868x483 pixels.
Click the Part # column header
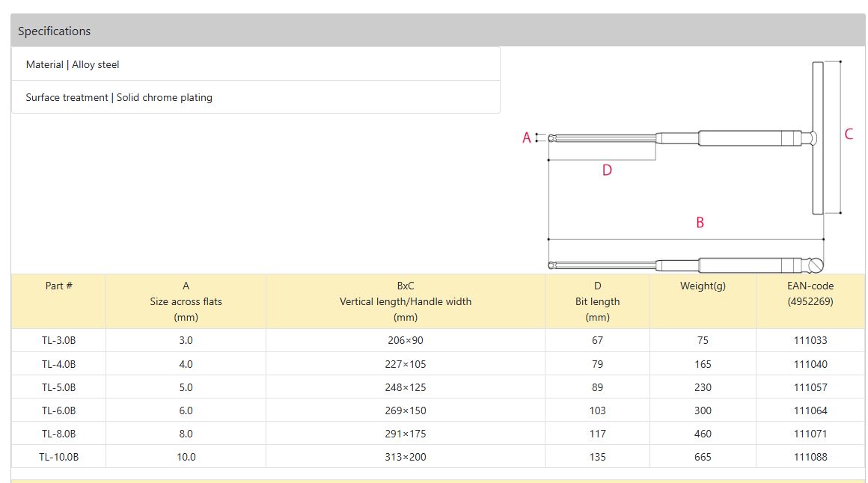point(58,301)
